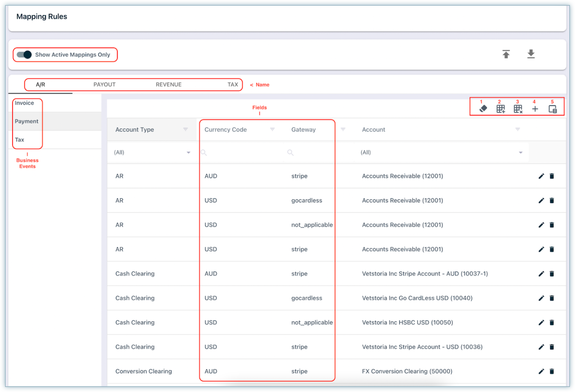
Task: Edit the AR AUD stripe mapping row
Action: point(541,176)
